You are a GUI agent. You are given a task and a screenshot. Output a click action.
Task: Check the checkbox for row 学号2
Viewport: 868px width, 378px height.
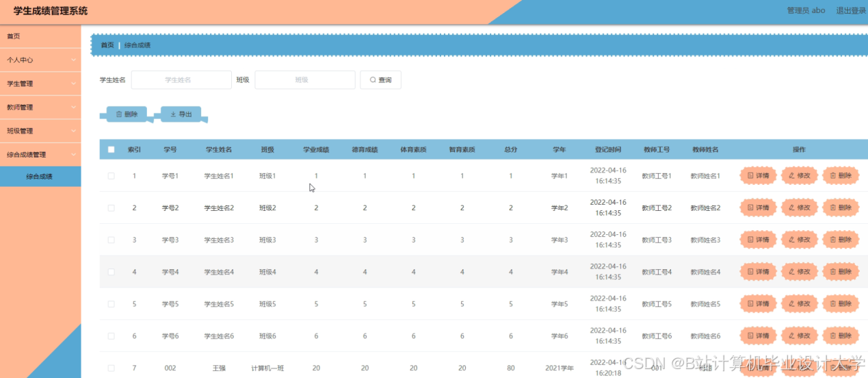tap(111, 207)
